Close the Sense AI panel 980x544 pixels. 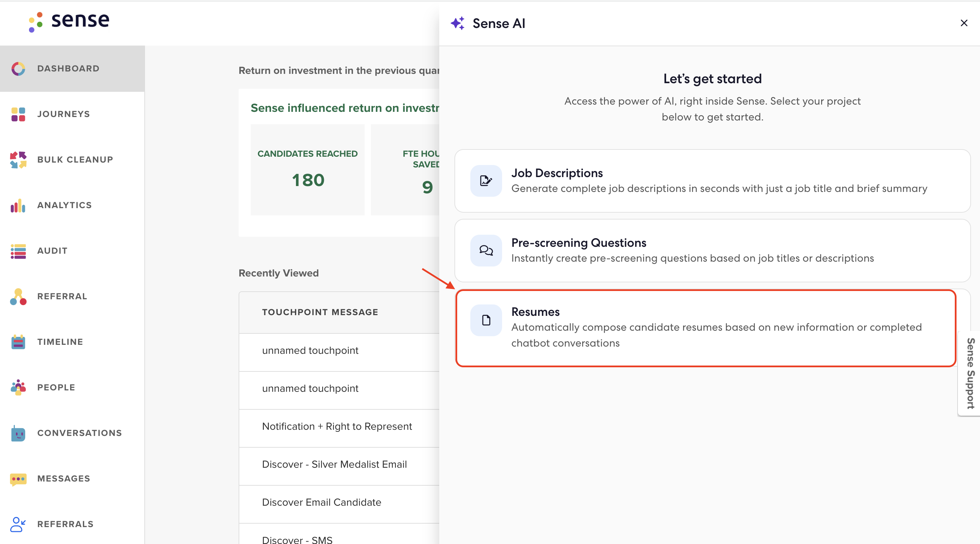click(964, 23)
